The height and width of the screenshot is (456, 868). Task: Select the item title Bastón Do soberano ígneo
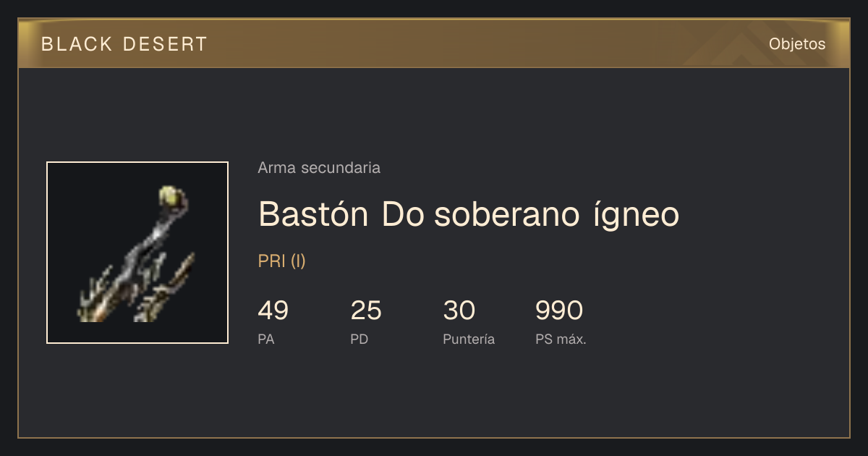pos(469,215)
